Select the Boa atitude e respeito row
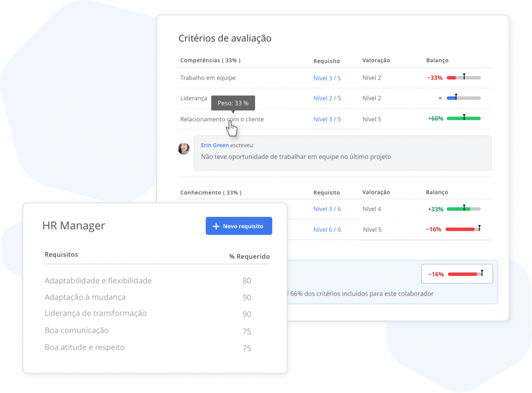The width and height of the screenshot is (532, 393). (85, 347)
